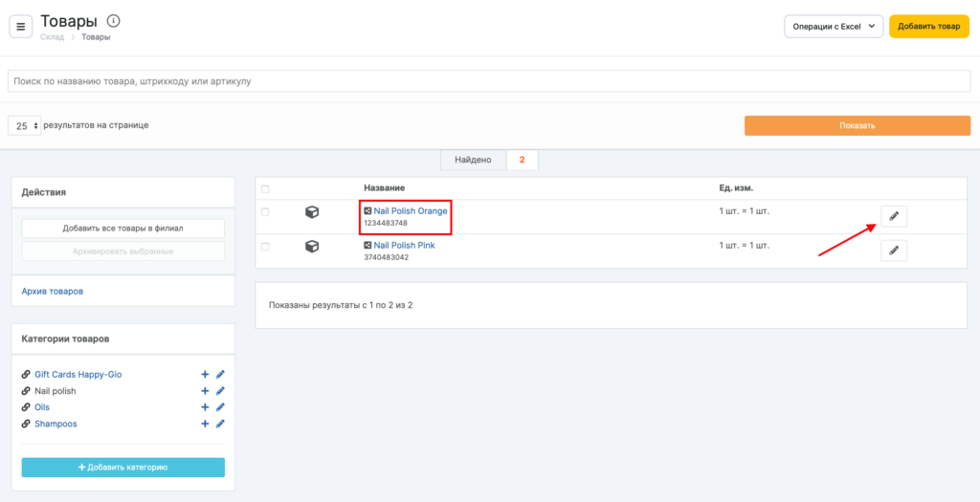Check the Nail Polish Orange row checkbox
980x502 pixels.
coord(265,211)
